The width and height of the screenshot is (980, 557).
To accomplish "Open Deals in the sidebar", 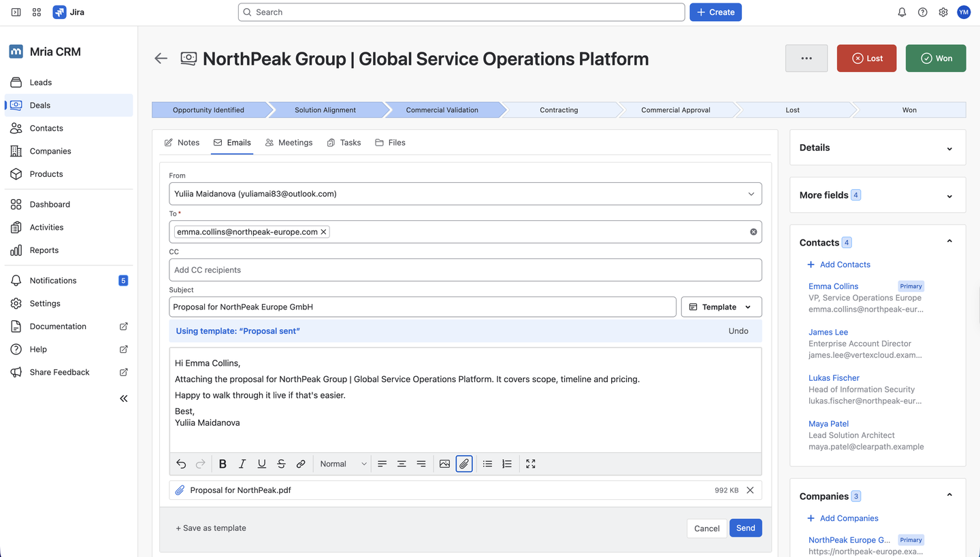I will pyautogui.click(x=69, y=105).
